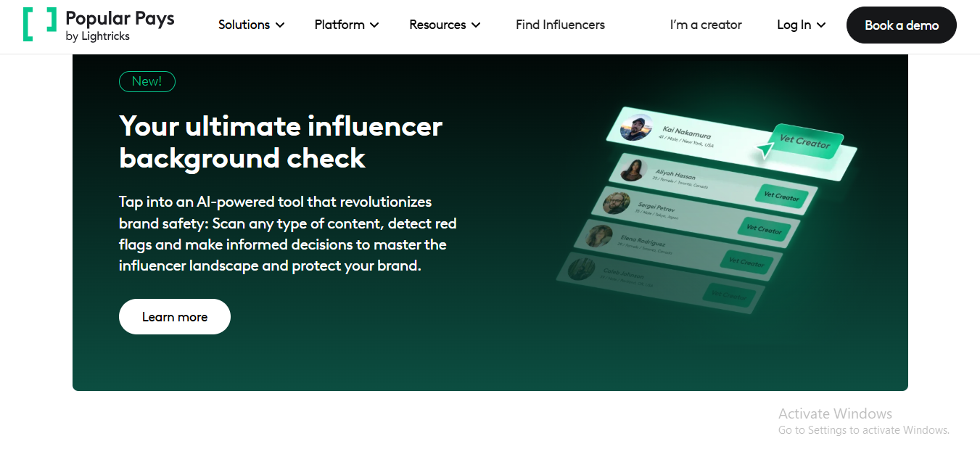Expand the Solutions dropdown menu
980x457 pixels.
251,25
